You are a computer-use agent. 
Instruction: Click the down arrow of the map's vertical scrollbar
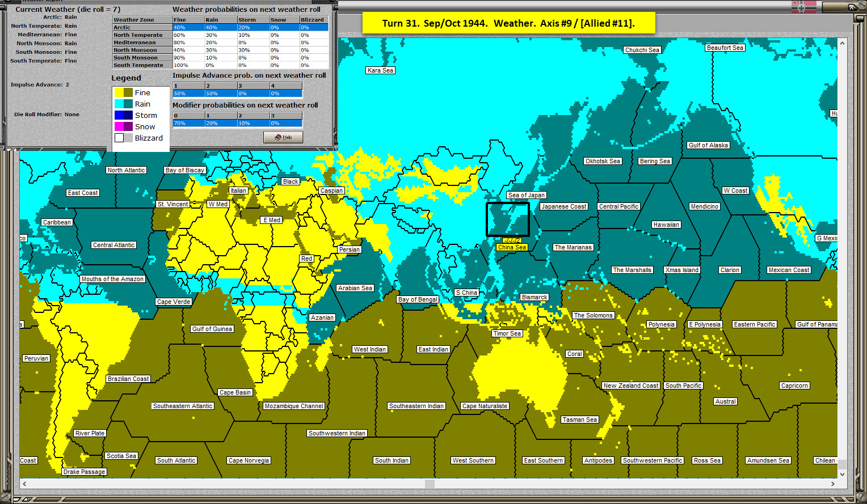(x=843, y=474)
